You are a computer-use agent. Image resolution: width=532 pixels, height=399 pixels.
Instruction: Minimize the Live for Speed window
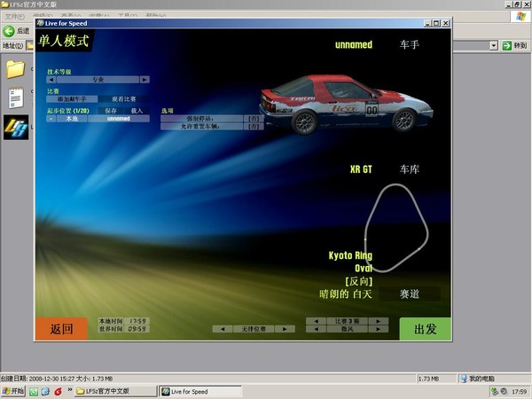[427, 23]
